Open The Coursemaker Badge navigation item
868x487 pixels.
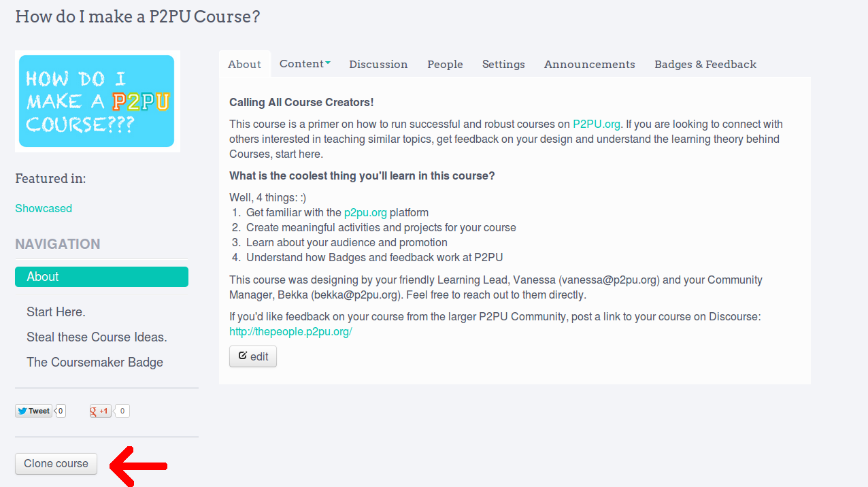(x=95, y=363)
